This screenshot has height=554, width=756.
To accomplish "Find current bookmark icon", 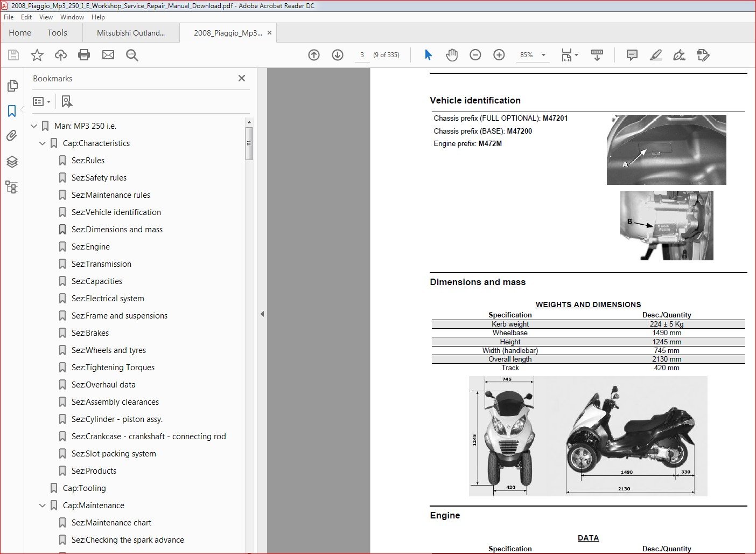I will coord(67,101).
